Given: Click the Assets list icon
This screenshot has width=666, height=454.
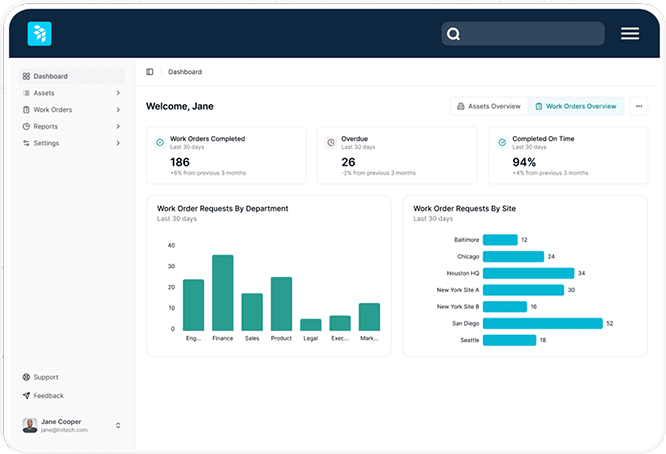Looking at the screenshot, I should tap(26, 93).
